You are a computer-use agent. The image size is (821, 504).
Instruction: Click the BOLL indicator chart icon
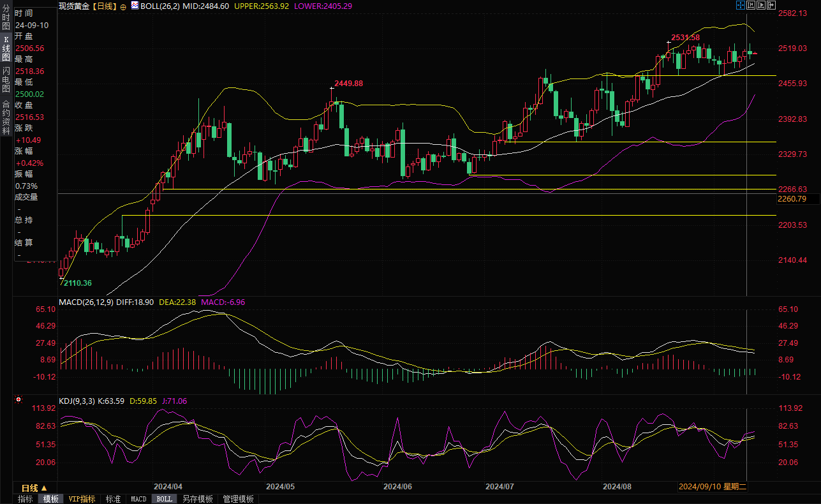click(x=135, y=6)
